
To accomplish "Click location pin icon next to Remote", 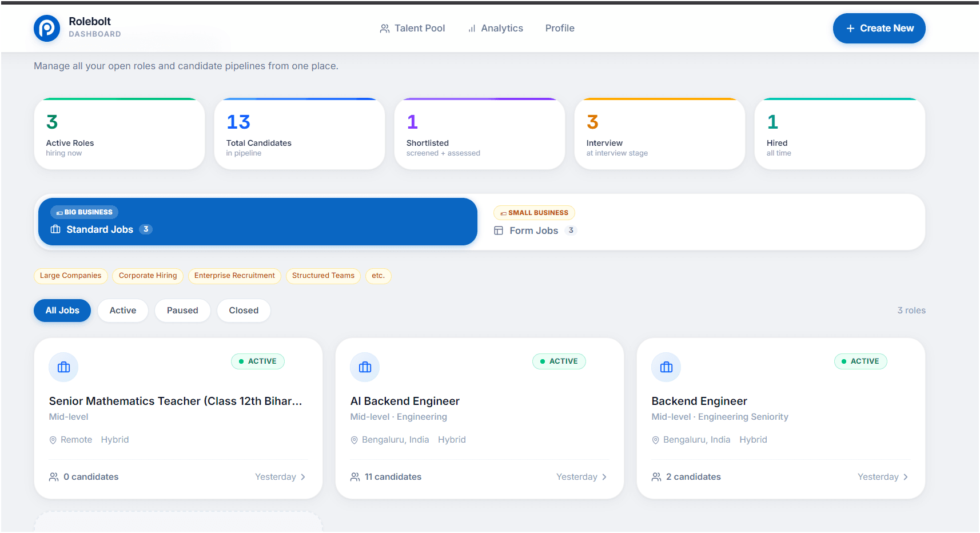I will 53,440.
